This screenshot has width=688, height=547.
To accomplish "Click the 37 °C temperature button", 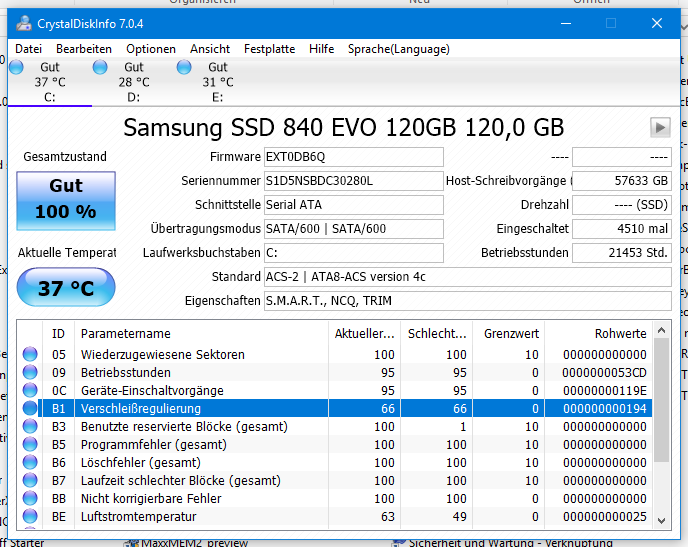I will click(x=66, y=287).
